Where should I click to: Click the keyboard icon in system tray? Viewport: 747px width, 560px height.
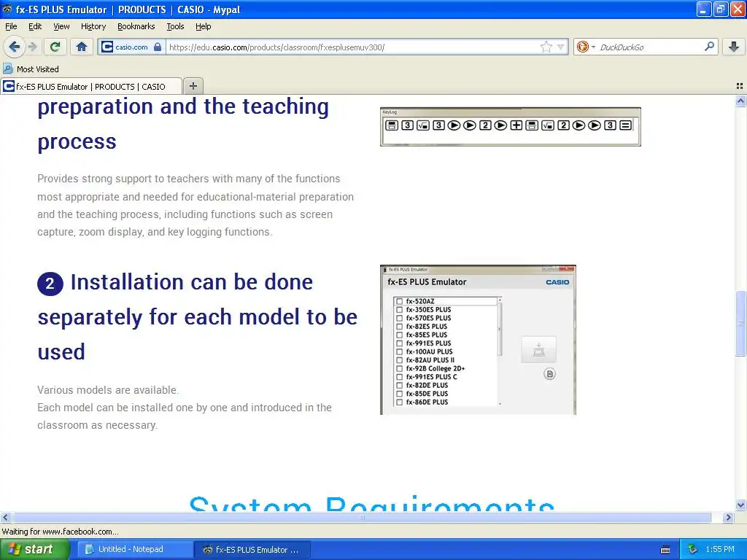[x=665, y=550]
